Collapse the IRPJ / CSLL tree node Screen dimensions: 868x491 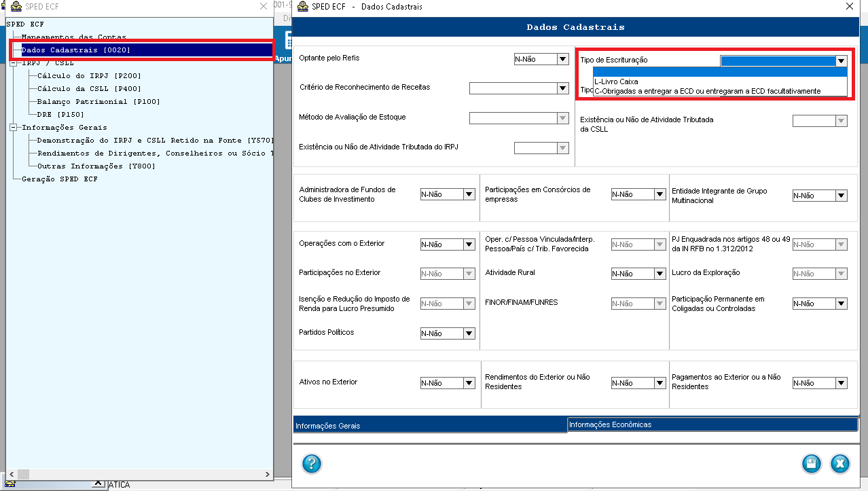pos(13,63)
